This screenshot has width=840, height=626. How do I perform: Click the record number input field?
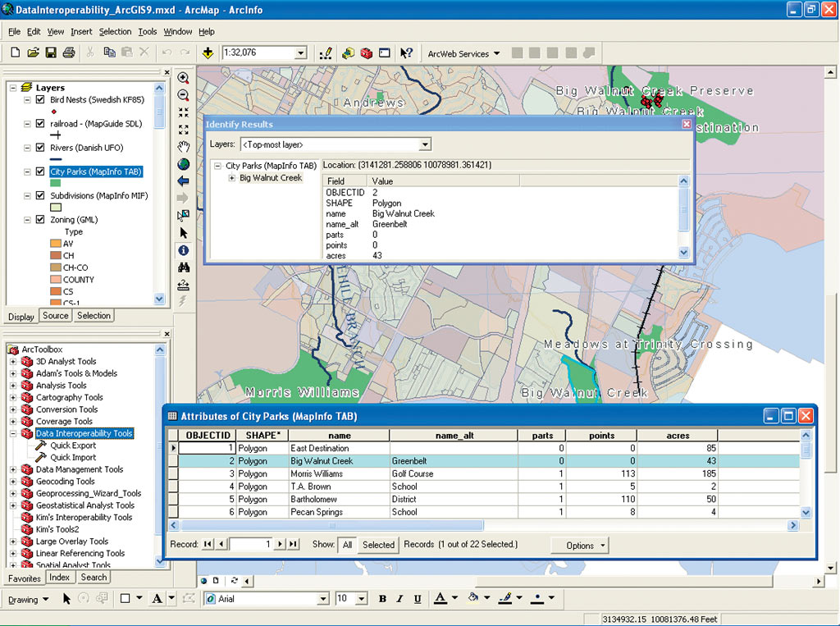[x=250, y=545]
